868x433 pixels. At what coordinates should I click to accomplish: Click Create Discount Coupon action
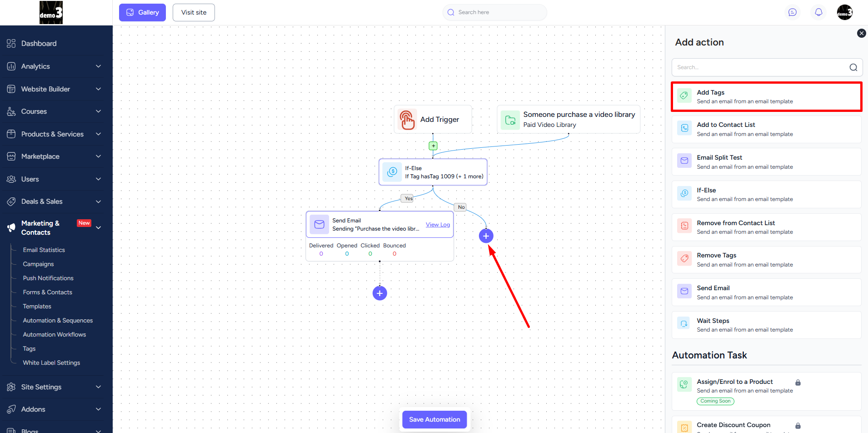pos(766,425)
